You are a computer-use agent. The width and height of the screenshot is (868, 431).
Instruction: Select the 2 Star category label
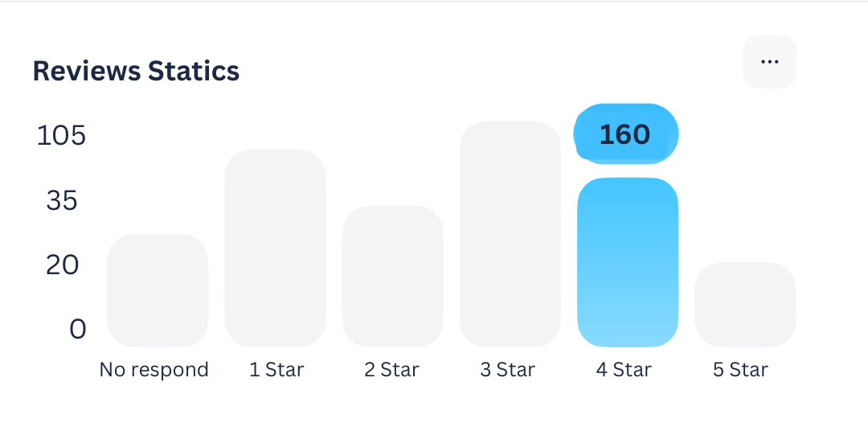pyautogui.click(x=391, y=370)
